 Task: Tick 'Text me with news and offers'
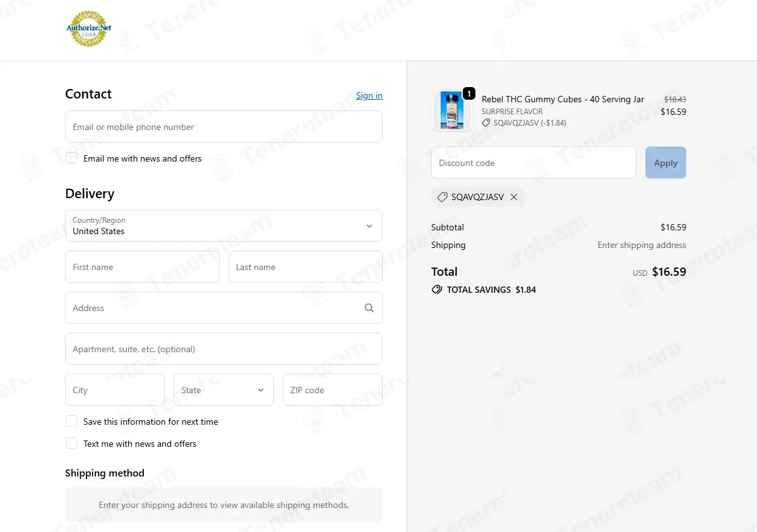point(71,443)
